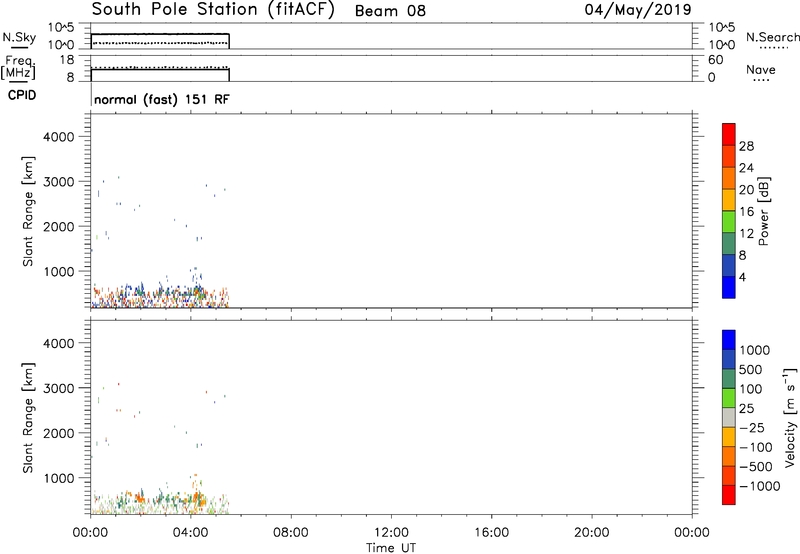Click the 'CPID' label
The height and width of the screenshot is (554, 800).
[22, 95]
